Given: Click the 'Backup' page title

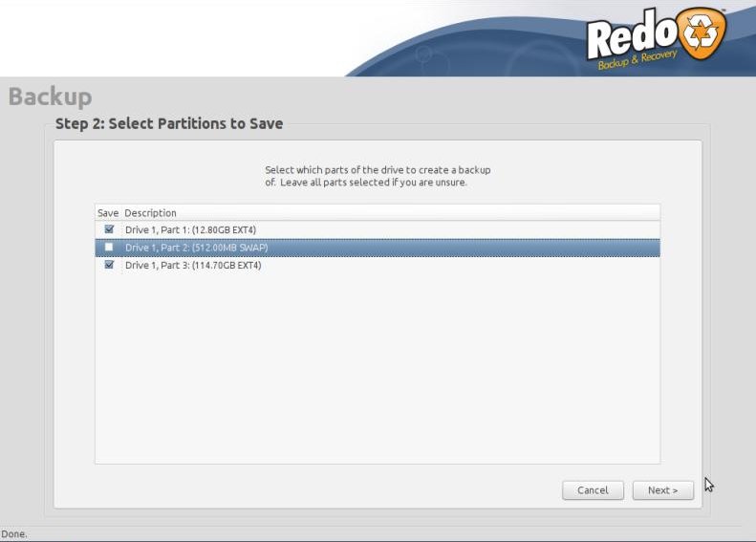Looking at the screenshot, I should (x=50, y=96).
